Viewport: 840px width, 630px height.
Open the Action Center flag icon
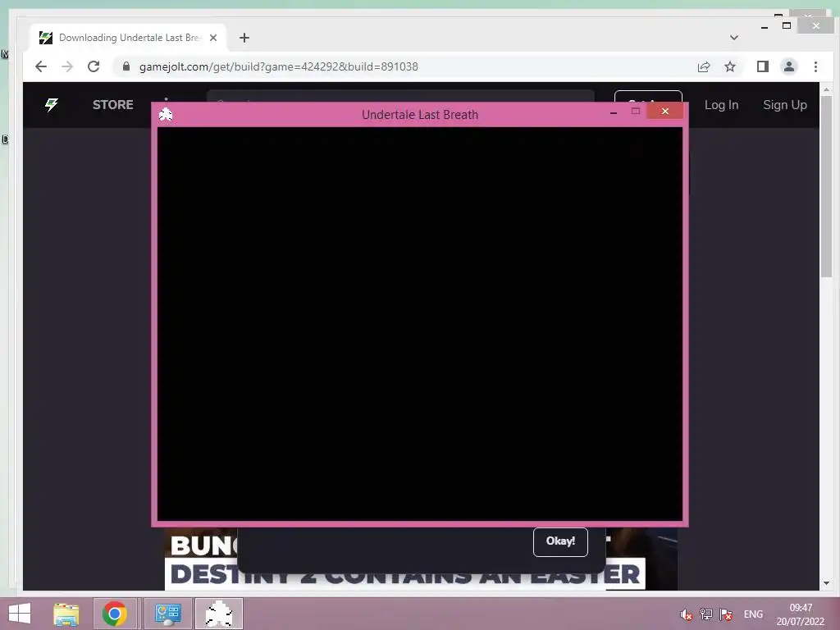(x=726, y=614)
